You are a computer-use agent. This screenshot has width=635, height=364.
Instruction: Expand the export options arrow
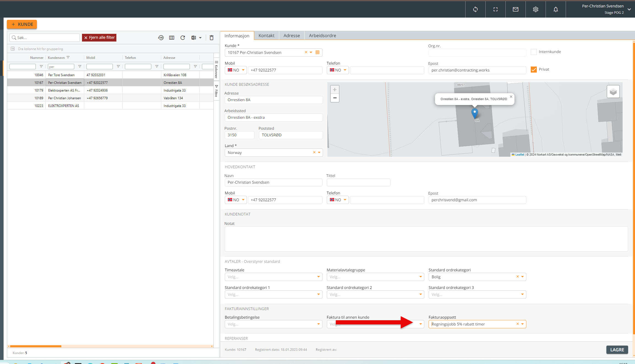click(200, 38)
